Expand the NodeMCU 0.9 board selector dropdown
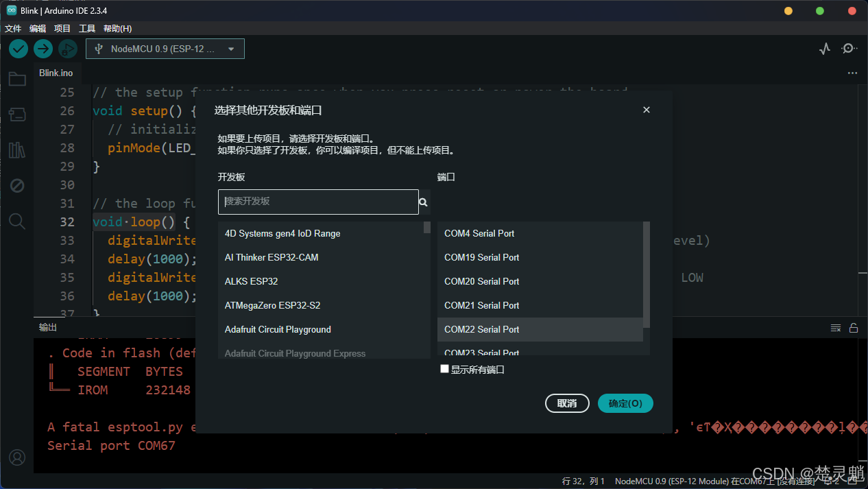The width and height of the screenshot is (868, 489). tap(165, 49)
